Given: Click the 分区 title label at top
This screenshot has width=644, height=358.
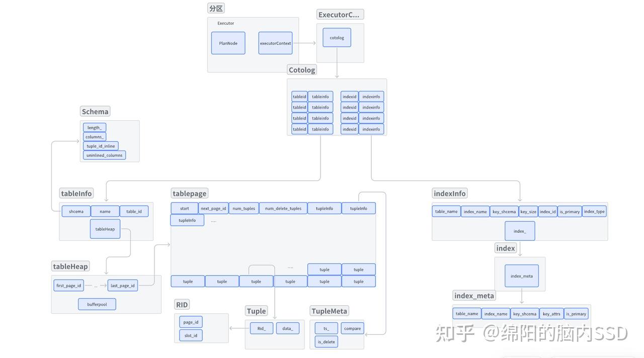Looking at the screenshot, I should pos(216,8).
